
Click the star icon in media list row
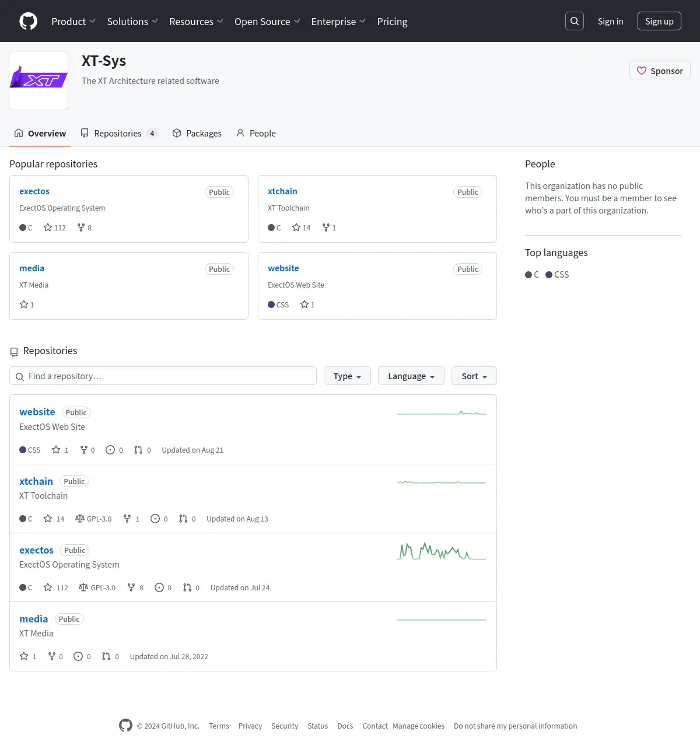coord(24,656)
